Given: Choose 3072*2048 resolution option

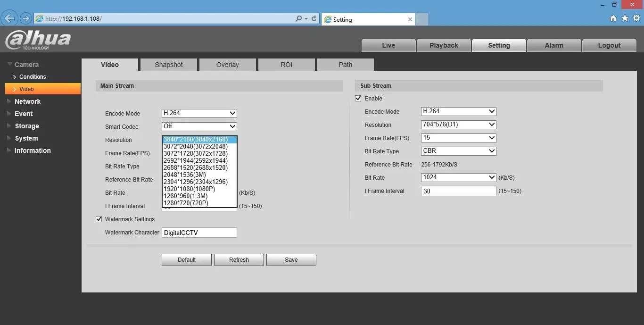Looking at the screenshot, I should pos(199,147).
